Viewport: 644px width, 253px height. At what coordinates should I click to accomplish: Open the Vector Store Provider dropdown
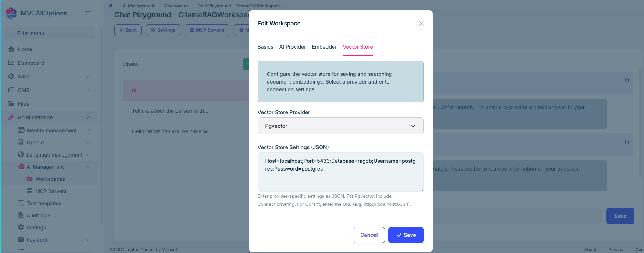pos(340,126)
